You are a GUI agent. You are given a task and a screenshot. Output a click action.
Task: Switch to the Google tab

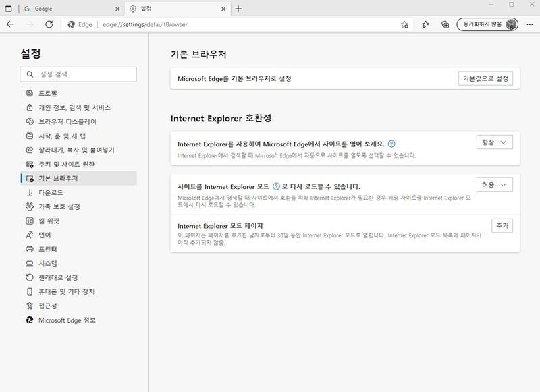pos(71,9)
